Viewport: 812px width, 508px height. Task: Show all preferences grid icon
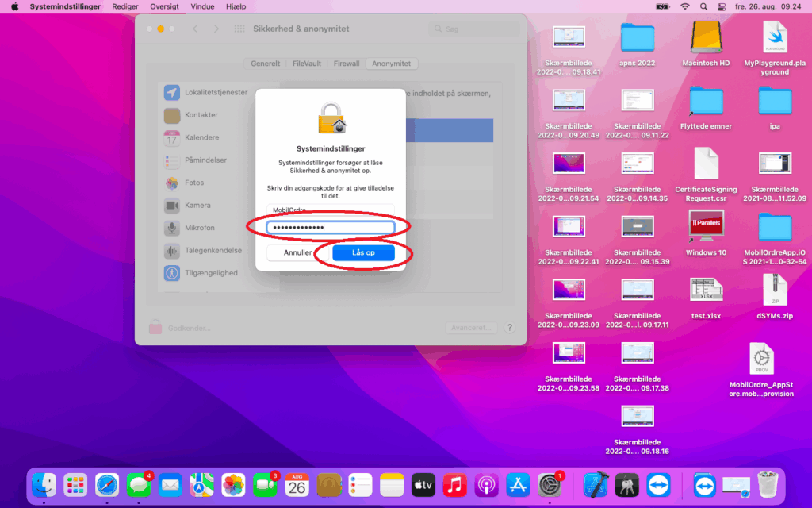pos(239,29)
